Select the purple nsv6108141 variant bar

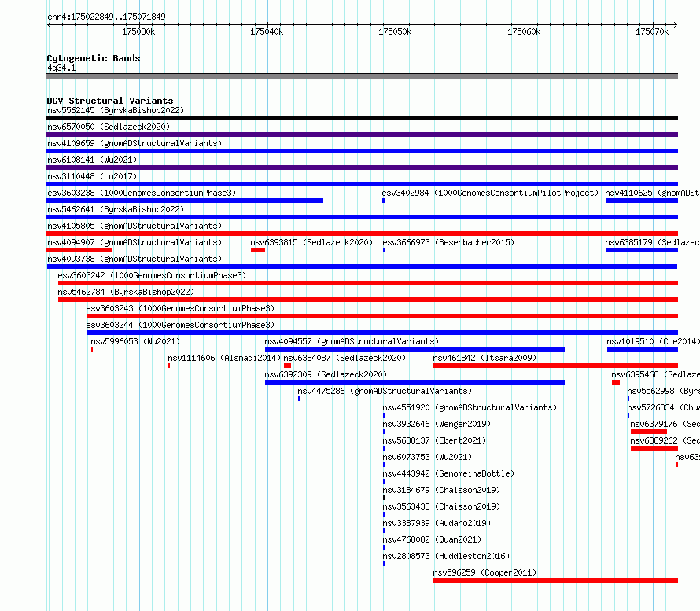[362, 167]
